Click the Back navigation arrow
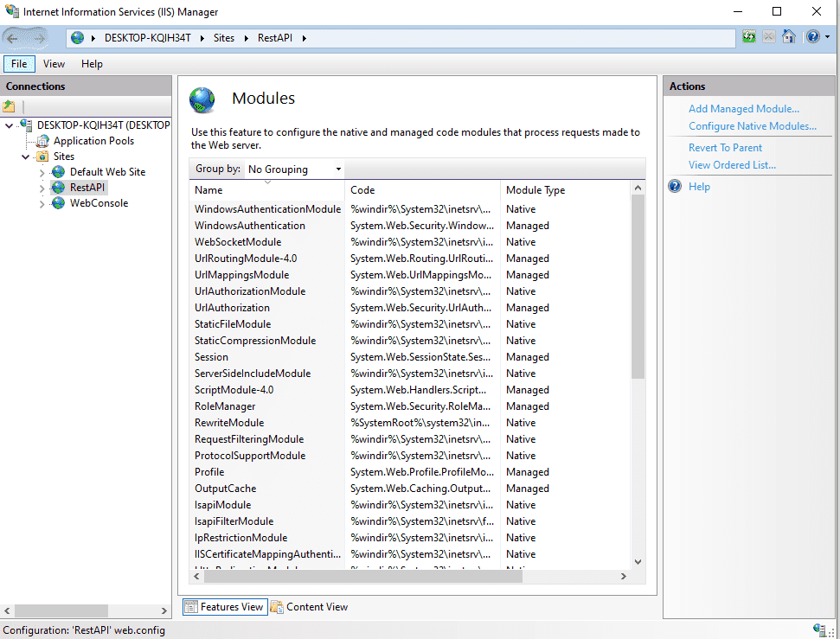The height and width of the screenshot is (639, 840). [13, 38]
